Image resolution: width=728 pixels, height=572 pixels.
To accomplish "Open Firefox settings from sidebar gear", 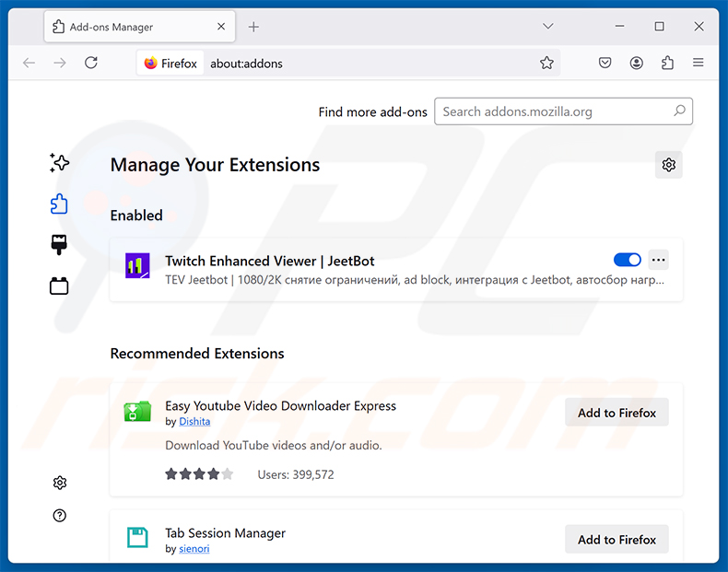I will [59, 483].
